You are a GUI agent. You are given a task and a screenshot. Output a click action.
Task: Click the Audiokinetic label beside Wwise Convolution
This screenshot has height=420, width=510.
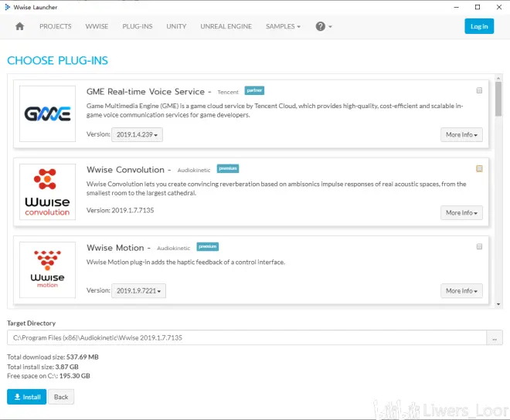pyautogui.click(x=194, y=171)
